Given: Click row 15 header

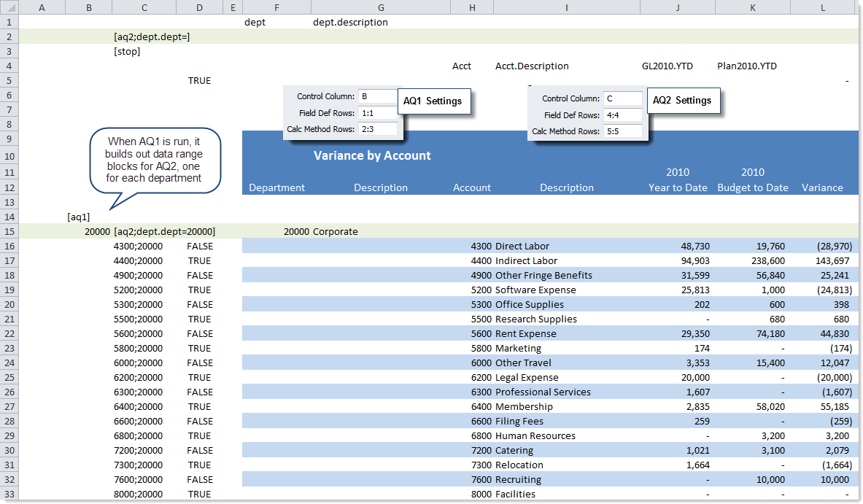Looking at the screenshot, I should [x=9, y=231].
